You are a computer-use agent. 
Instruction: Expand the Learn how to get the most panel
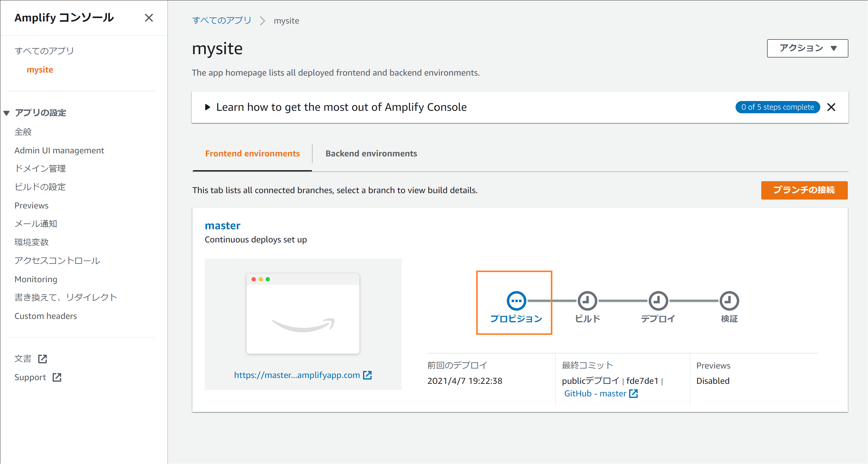click(x=208, y=107)
